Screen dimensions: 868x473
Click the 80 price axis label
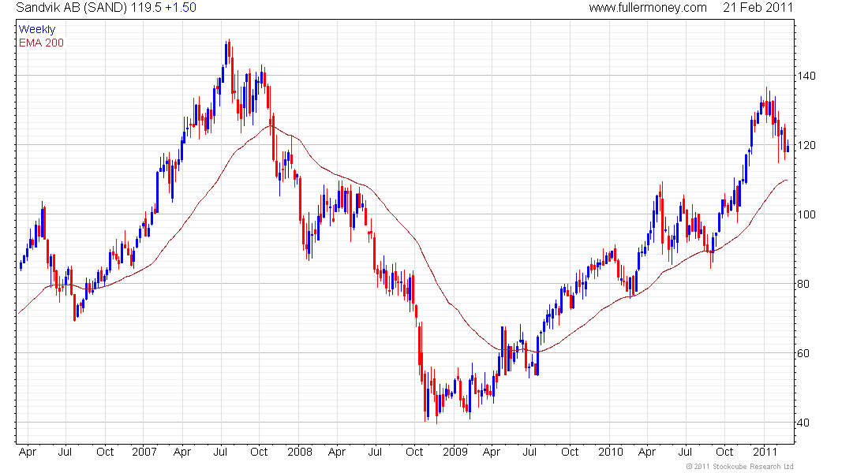[x=803, y=284]
